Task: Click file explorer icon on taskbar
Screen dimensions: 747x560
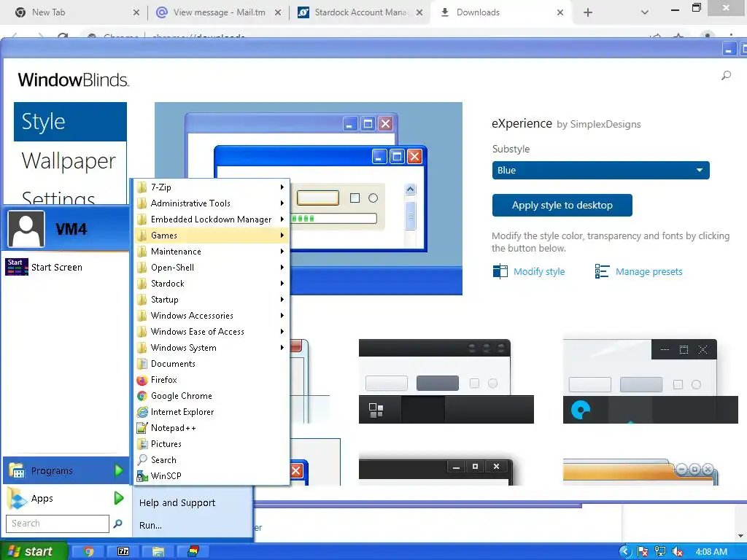Action: tap(158, 551)
